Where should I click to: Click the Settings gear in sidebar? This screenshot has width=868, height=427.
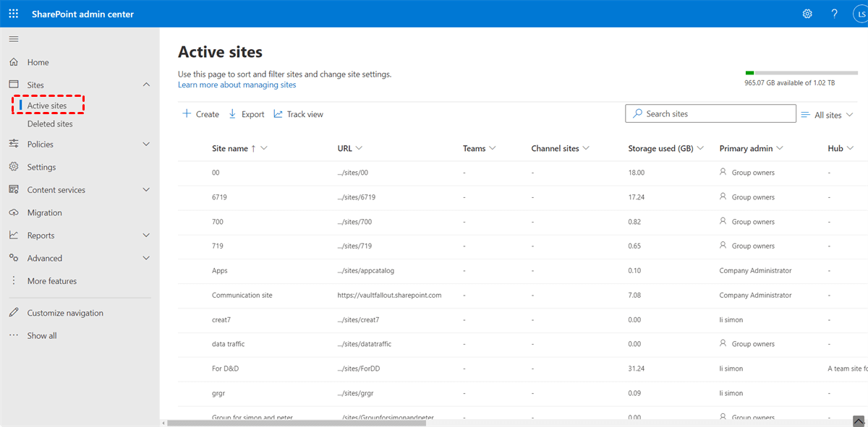click(x=14, y=167)
